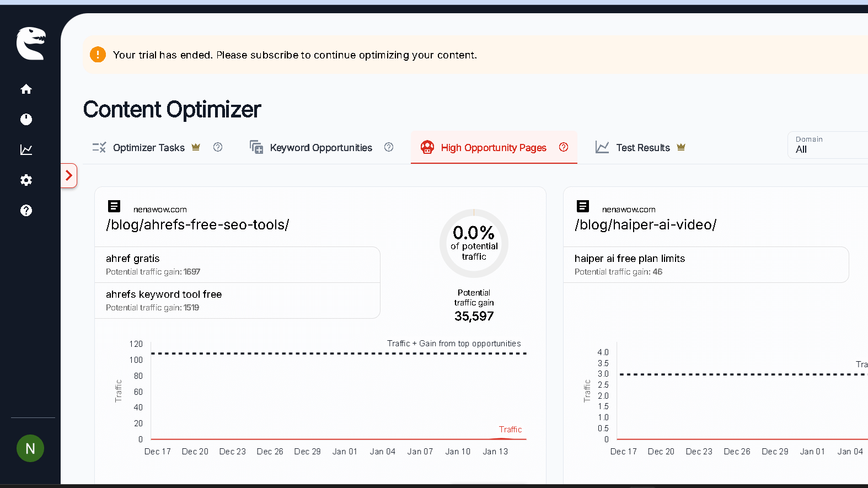
Task: Click nenawow.com domain on first card
Action: (x=160, y=210)
